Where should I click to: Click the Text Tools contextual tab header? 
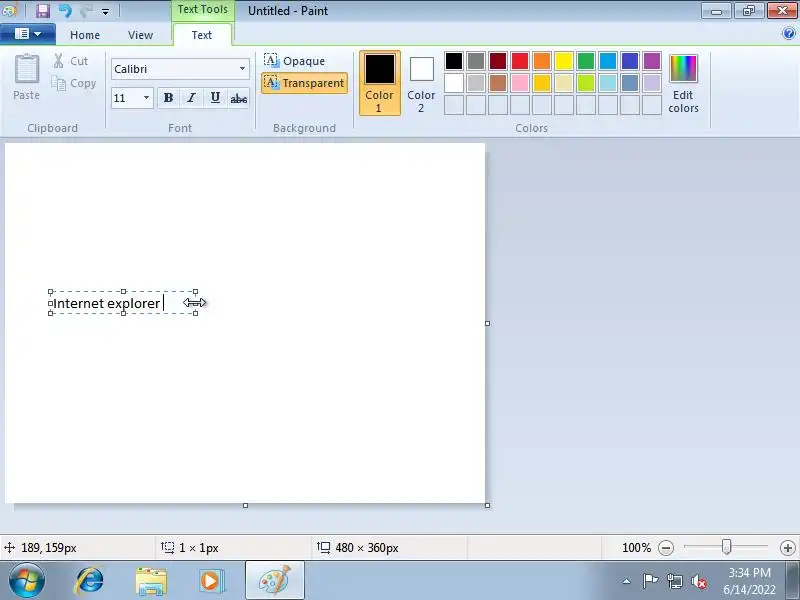[203, 10]
